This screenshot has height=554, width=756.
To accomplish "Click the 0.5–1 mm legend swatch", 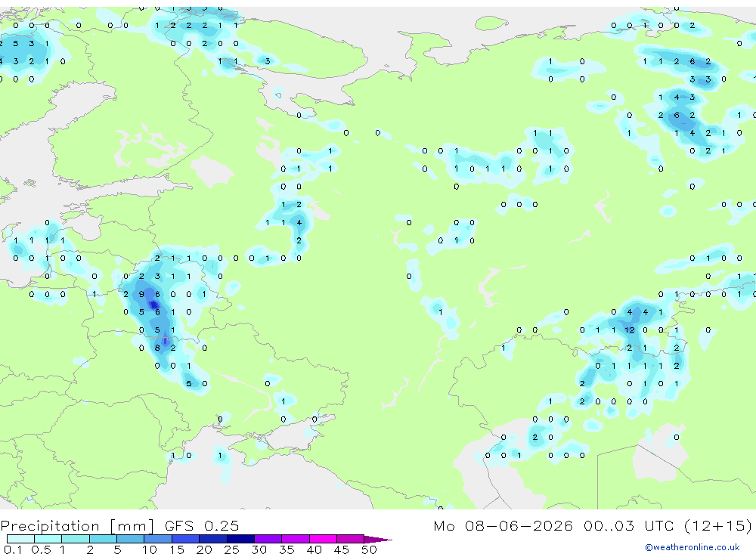I will [48, 539].
